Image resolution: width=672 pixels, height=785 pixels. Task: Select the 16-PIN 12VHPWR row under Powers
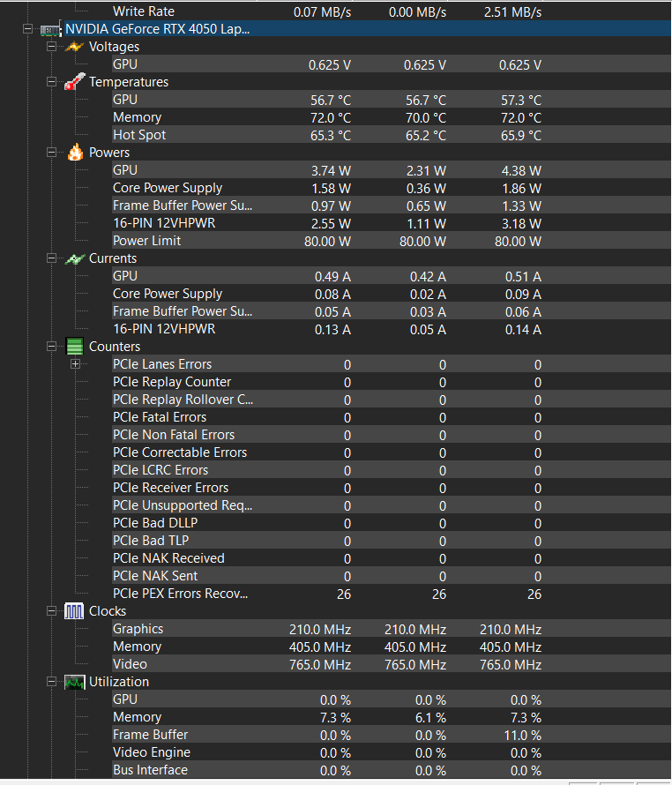pos(392,223)
